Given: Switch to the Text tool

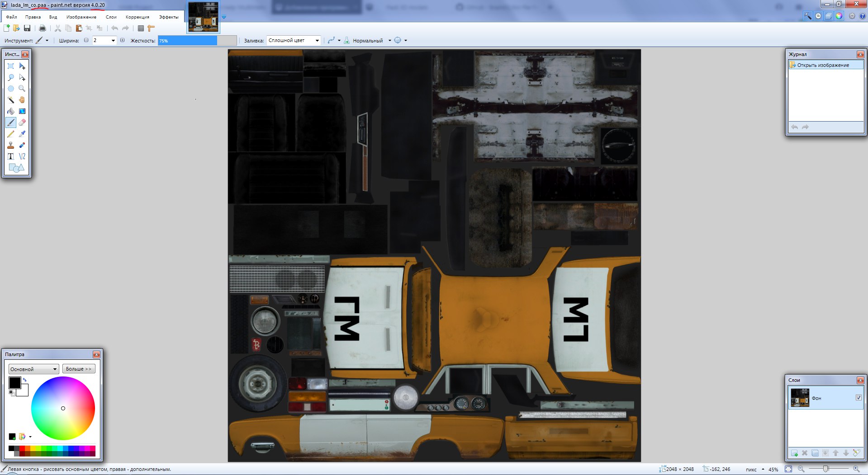Looking at the screenshot, I should 11,156.
